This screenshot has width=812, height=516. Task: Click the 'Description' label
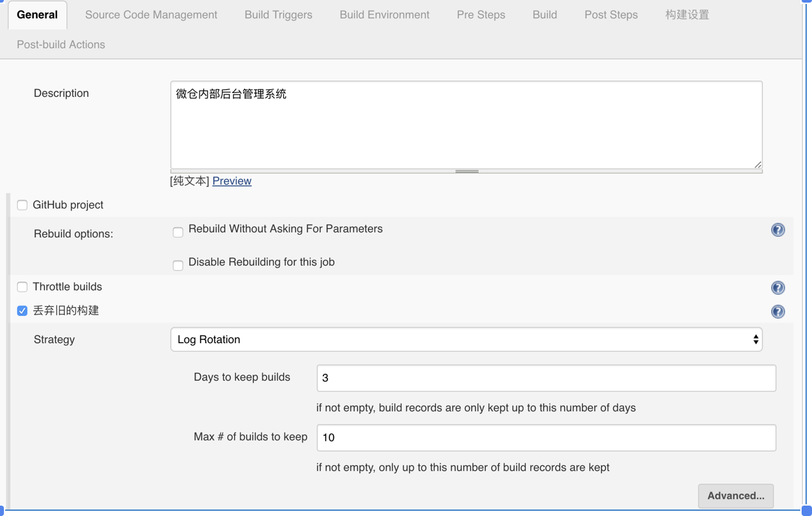pyautogui.click(x=61, y=94)
